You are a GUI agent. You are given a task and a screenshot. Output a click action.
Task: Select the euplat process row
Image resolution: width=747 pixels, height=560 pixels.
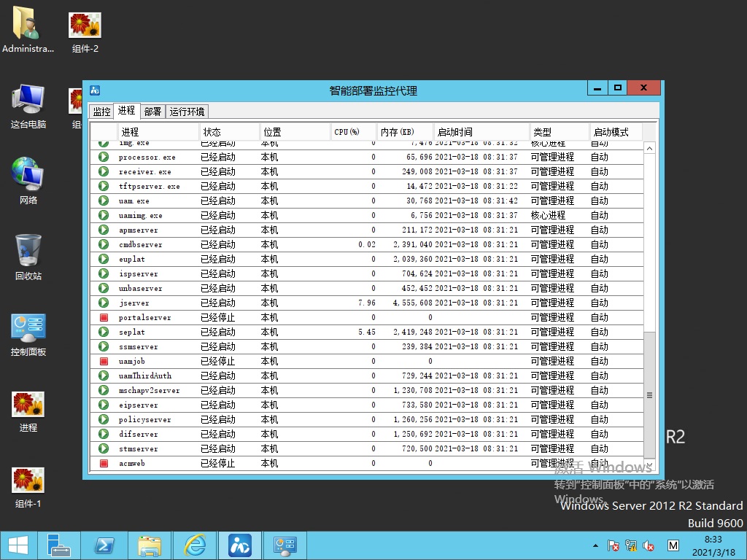(366, 259)
